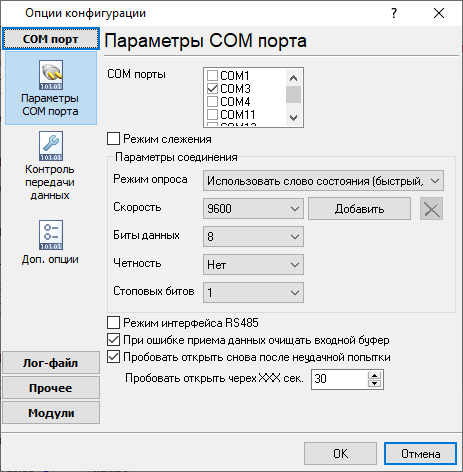Click the Добавить button
This screenshot has height=472, width=463.
click(x=359, y=209)
